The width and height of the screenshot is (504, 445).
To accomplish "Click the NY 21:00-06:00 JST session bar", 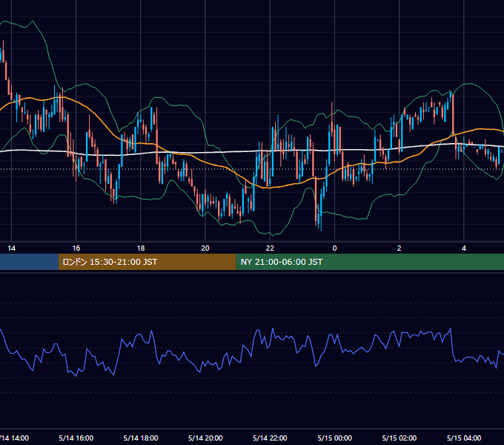I will tap(370, 262).
